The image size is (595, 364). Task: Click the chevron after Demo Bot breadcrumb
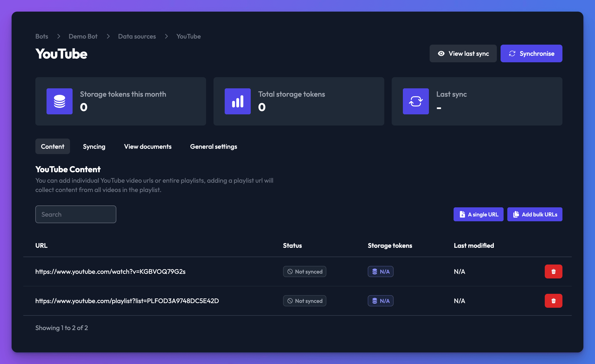pos(108,36)
